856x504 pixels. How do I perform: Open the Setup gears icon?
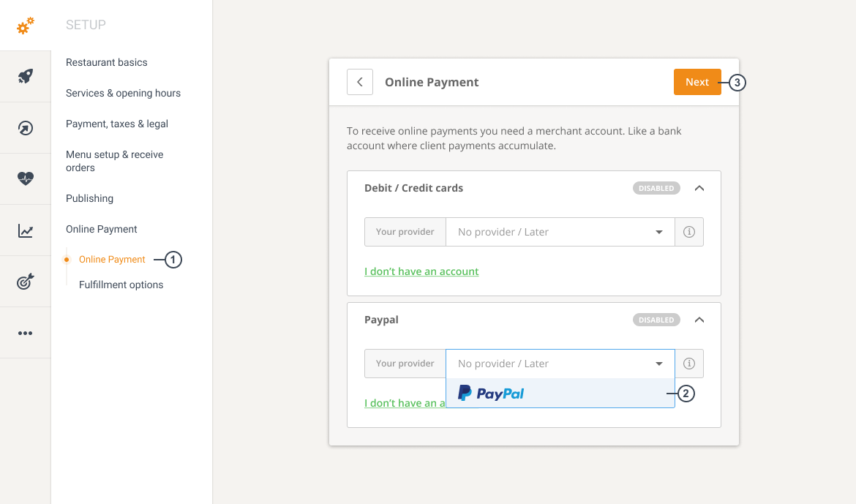coord(24,24)
